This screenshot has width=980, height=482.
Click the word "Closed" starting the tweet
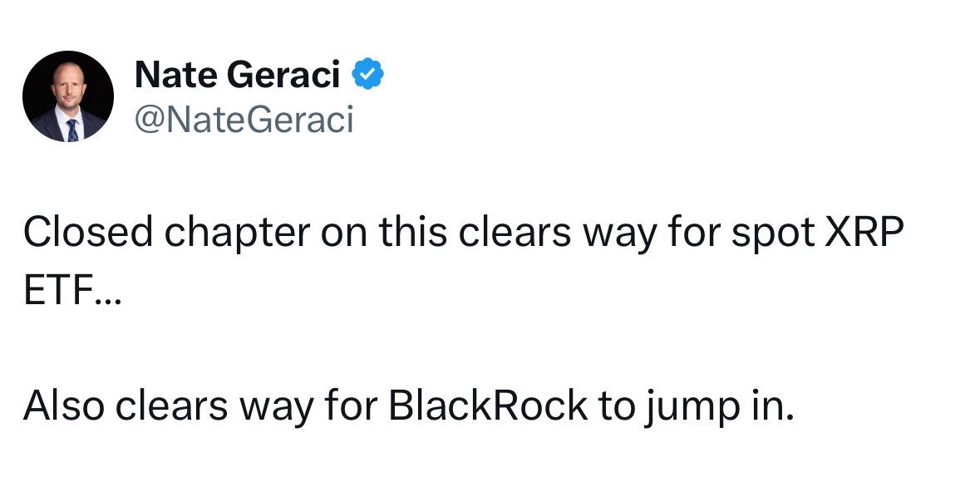coord(87,235)
